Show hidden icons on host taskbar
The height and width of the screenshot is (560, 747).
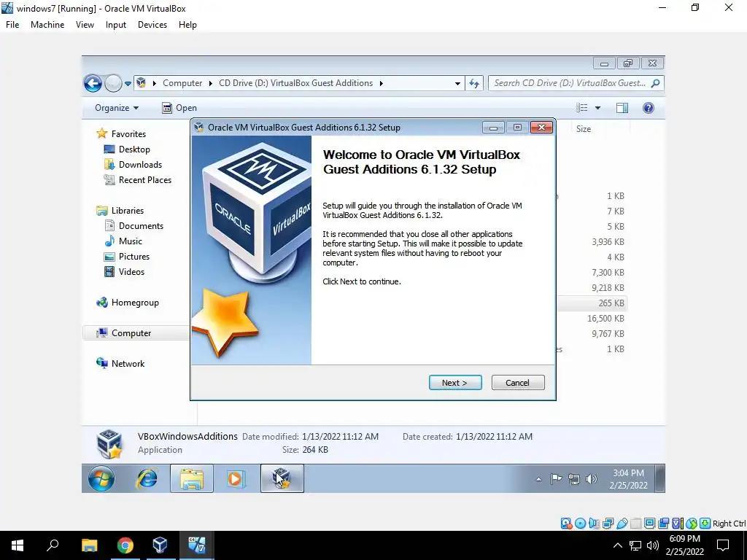click(x=617, y=545)
